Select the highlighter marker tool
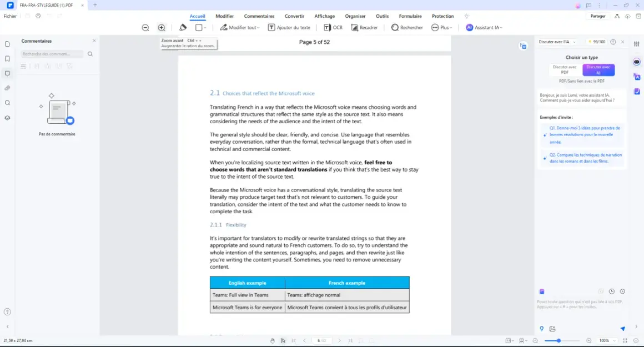 [183, 28]
